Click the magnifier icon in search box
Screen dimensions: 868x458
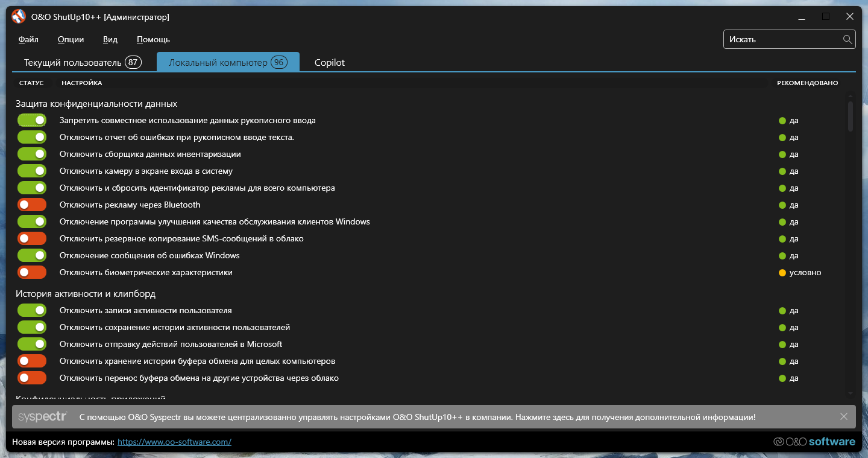point(848,39)
